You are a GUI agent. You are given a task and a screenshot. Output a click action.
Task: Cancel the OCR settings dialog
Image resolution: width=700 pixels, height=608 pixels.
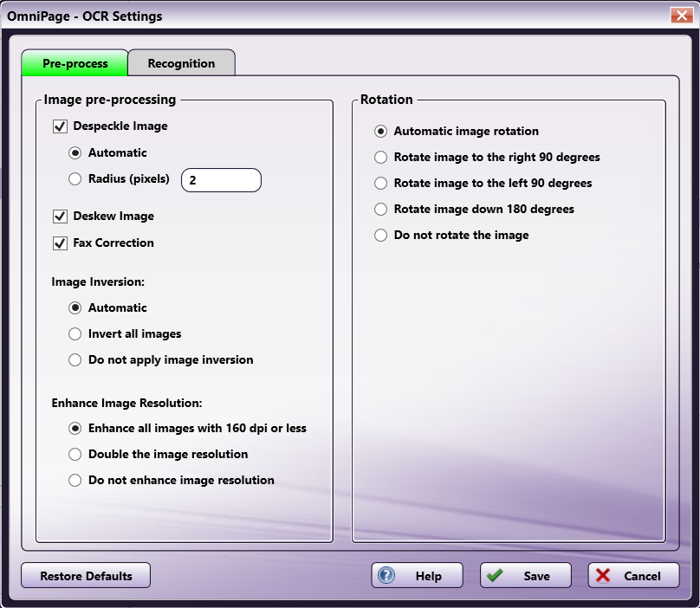point(633,575)
